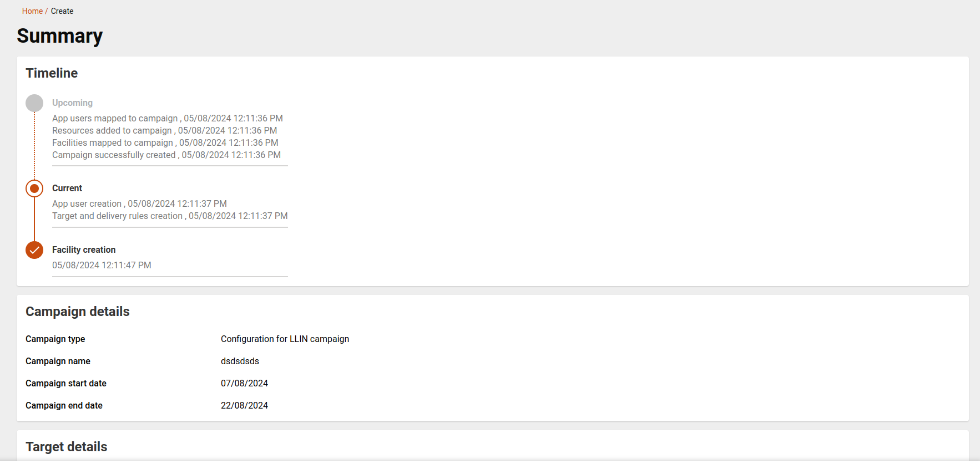
Task: Click the orange Current step circle icon
Action: [34, 188]
